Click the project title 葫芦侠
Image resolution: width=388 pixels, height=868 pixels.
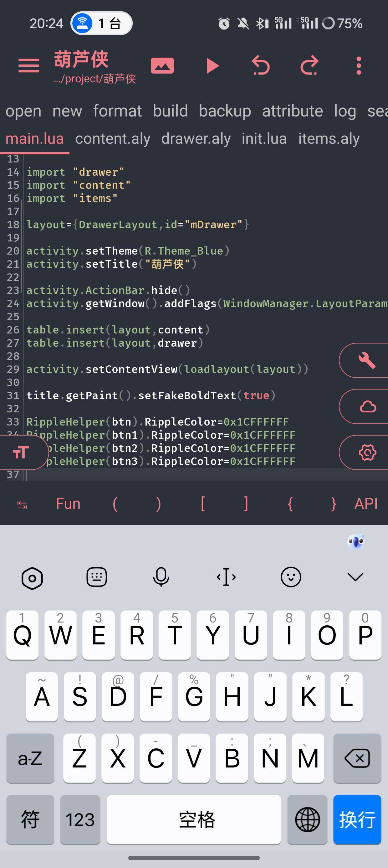click(x=81, y=59)
